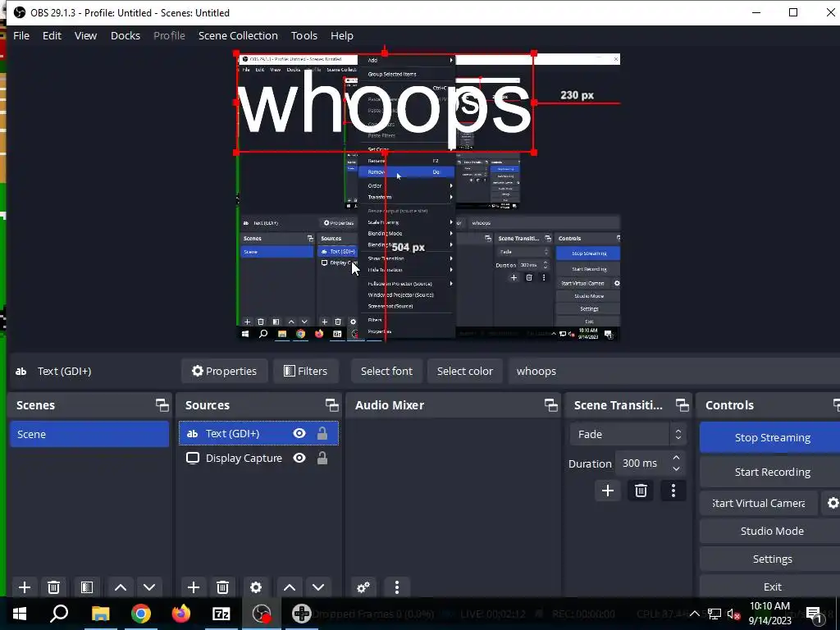Open Audio Mixer advanced properties gears icon
The width and height of the screenshot is (840, 630).
click(x=363, y=587)
